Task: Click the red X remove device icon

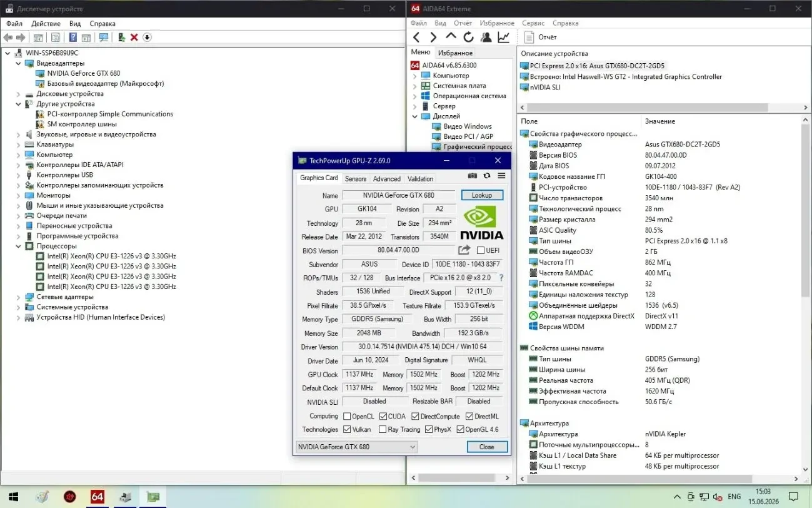Action: point(134,38)
